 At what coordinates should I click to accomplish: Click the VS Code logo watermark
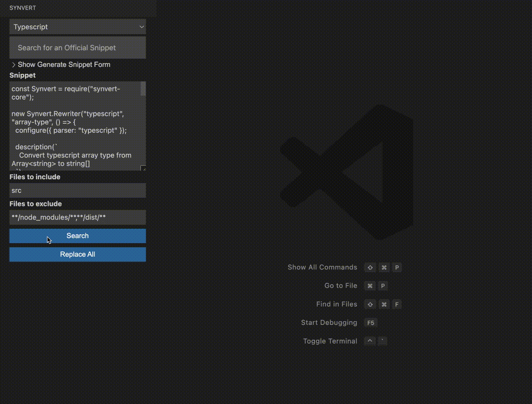346,172
